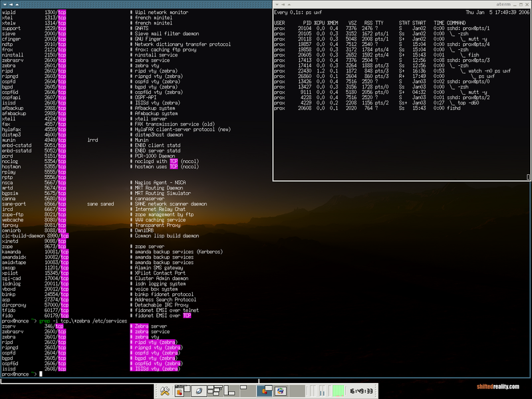Click the xinetd service name
Image resolution: width=532 pixels, height=399 pixels.
pos(10,241)
